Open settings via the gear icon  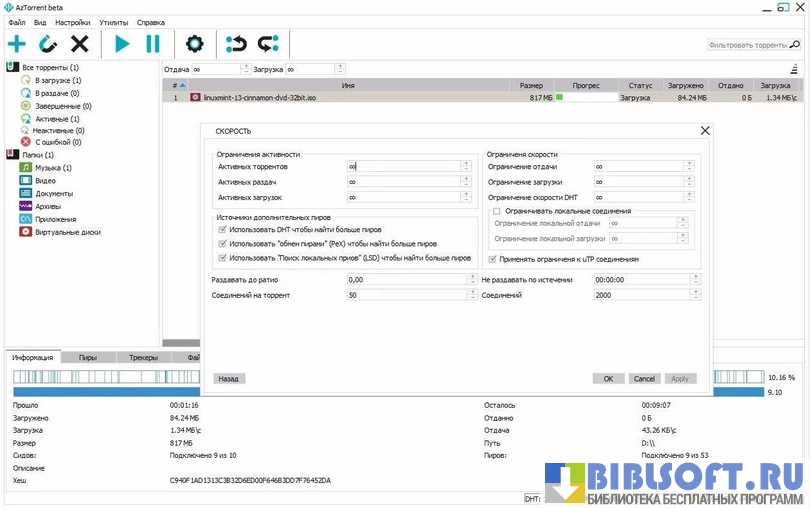pyautogui.click(x=194, y=44)
